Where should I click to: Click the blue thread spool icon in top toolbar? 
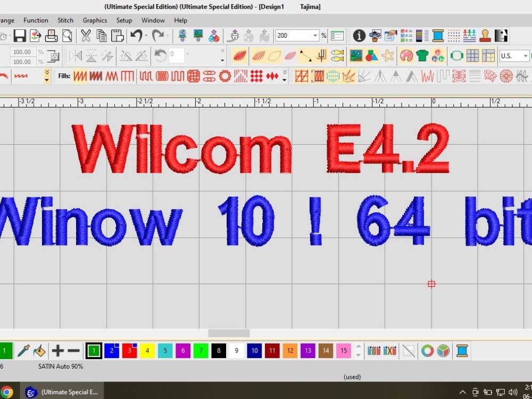tap(438, 36)
